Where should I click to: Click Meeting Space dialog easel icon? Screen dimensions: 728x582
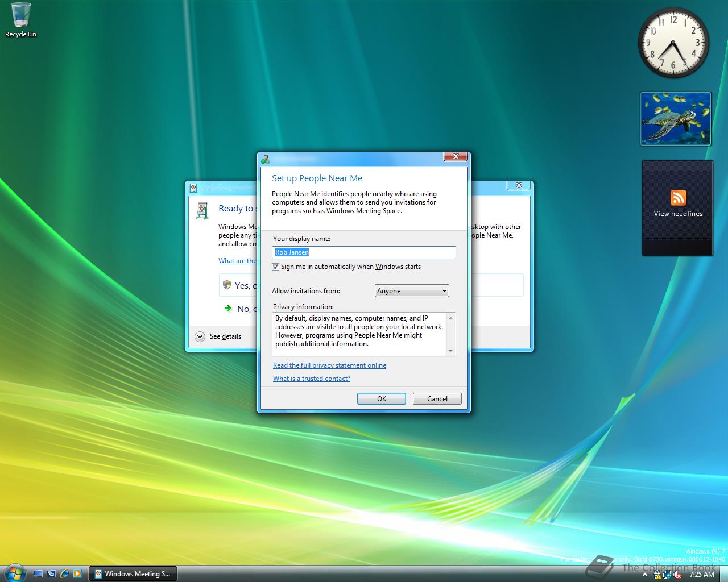[202, 210]
